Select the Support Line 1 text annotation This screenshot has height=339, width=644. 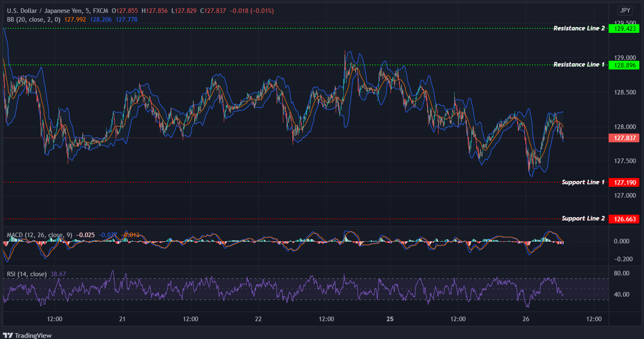click(583, 182)
